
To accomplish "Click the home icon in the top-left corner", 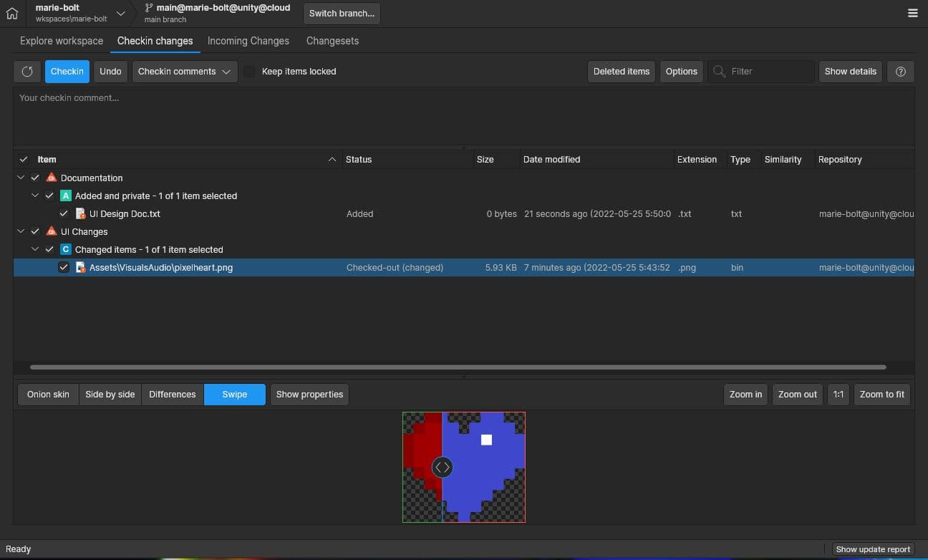I will (11, 13).
